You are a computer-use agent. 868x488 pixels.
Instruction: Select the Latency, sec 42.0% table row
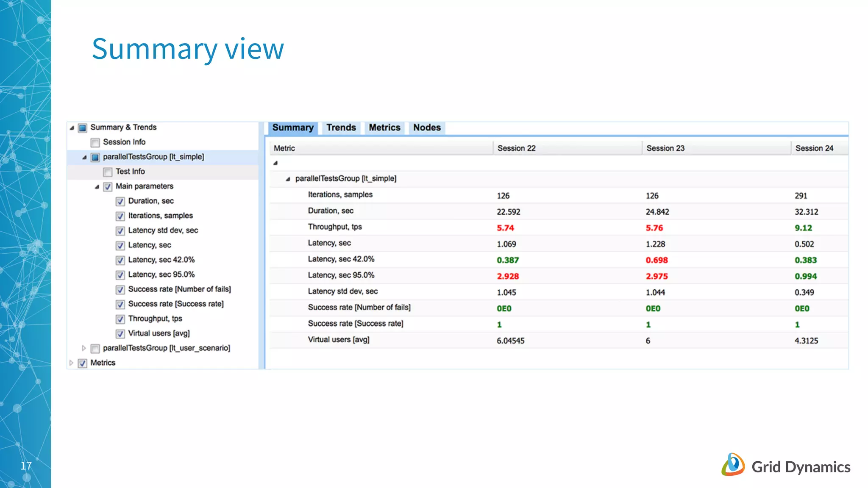point(559,260)
